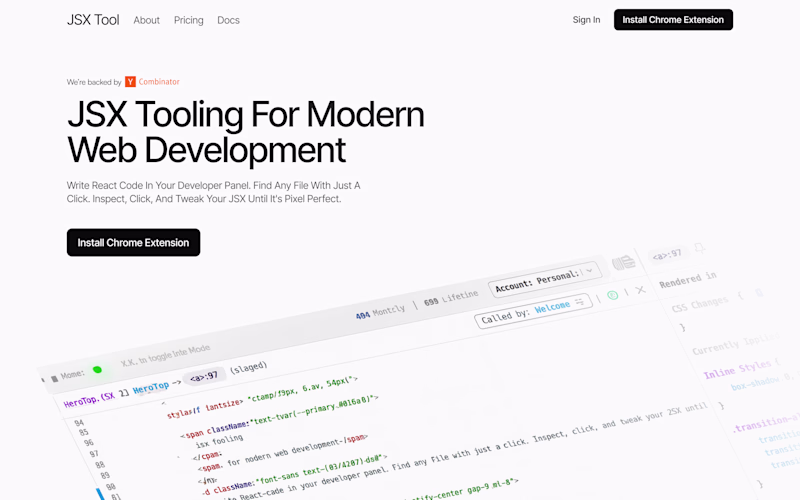The height and width of the screenshot is (500, 800).
Task: Click the JSX Tool logo
Action: pyautogui.click(x=93, y=20)
